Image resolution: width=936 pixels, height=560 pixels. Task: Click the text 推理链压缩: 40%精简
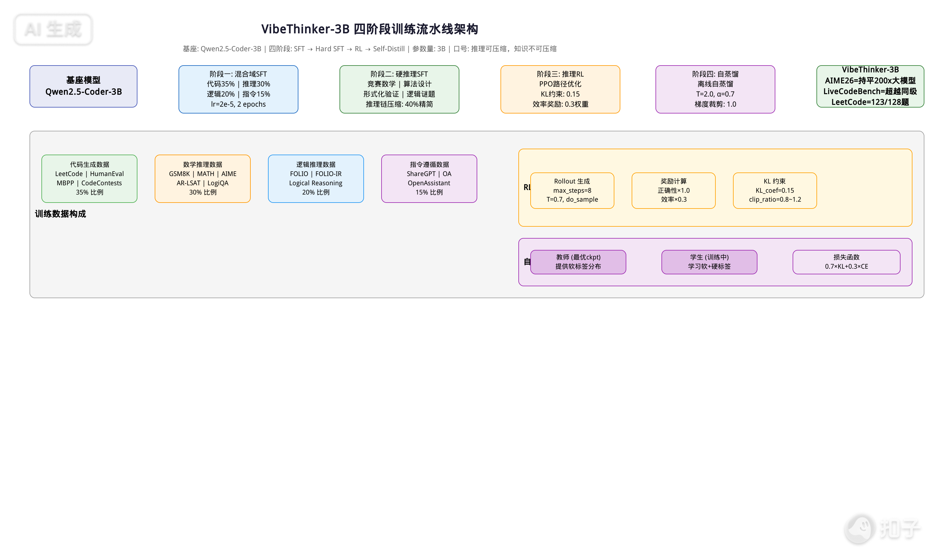(399, 104)
